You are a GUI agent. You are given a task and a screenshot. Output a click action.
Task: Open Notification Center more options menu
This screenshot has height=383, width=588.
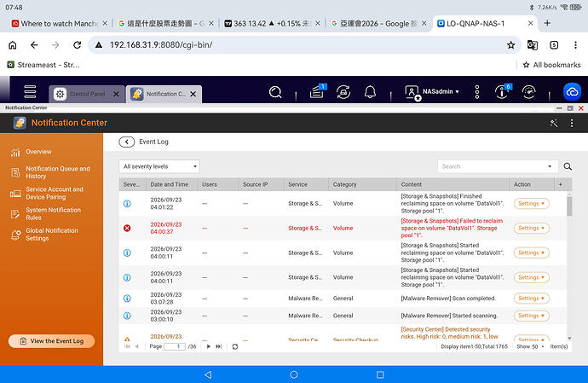tap(572, 123)
